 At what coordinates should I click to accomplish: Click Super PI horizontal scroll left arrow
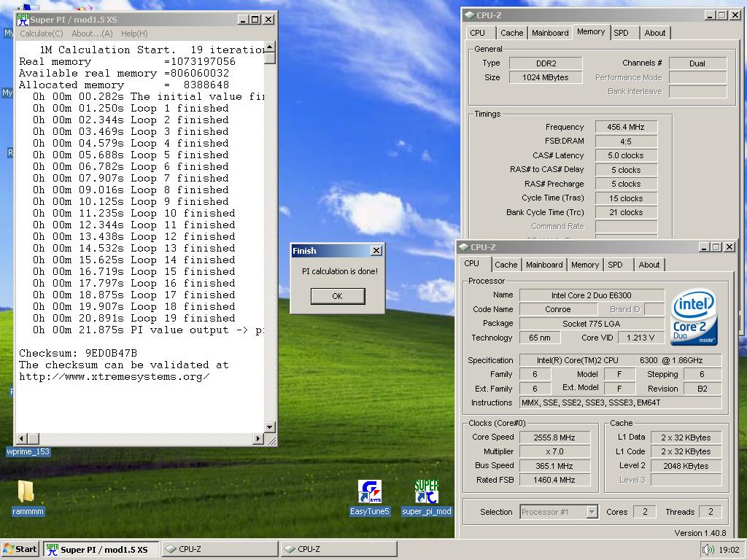(22, 438)
